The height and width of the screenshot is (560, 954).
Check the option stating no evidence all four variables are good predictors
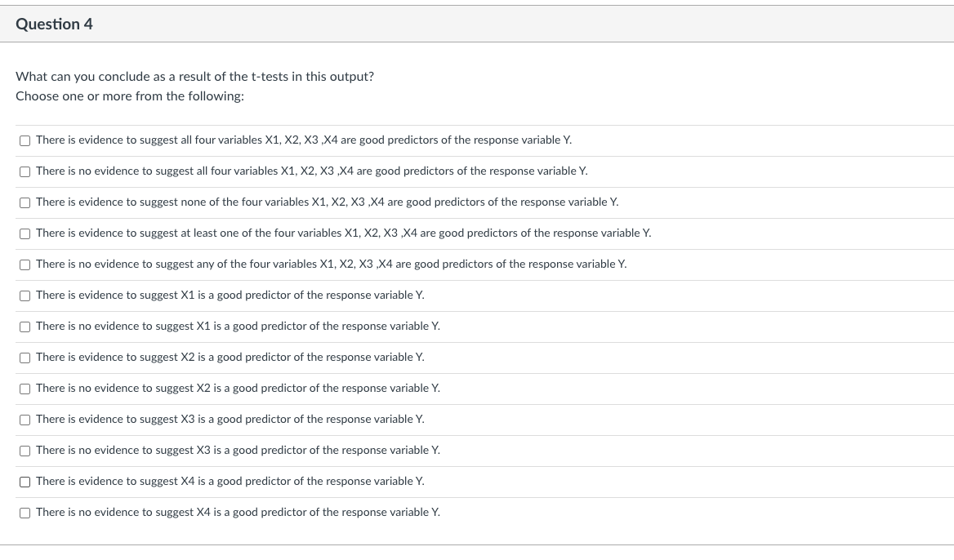point(25,171)
